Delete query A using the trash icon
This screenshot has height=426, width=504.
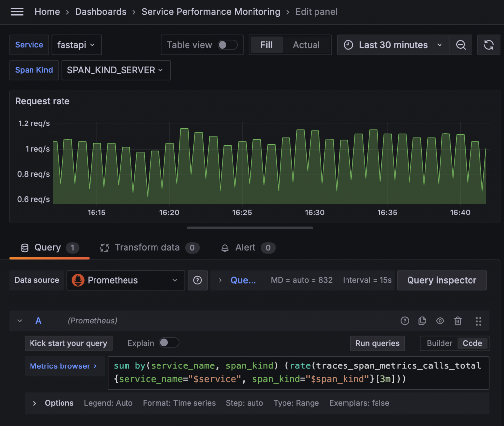[x=458, y=321]
